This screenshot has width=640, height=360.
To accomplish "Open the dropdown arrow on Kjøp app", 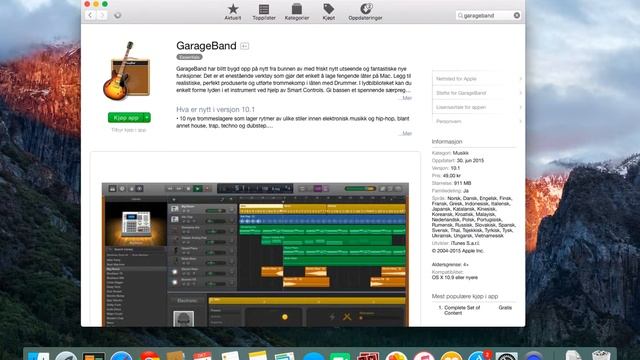I will [147, 118].
